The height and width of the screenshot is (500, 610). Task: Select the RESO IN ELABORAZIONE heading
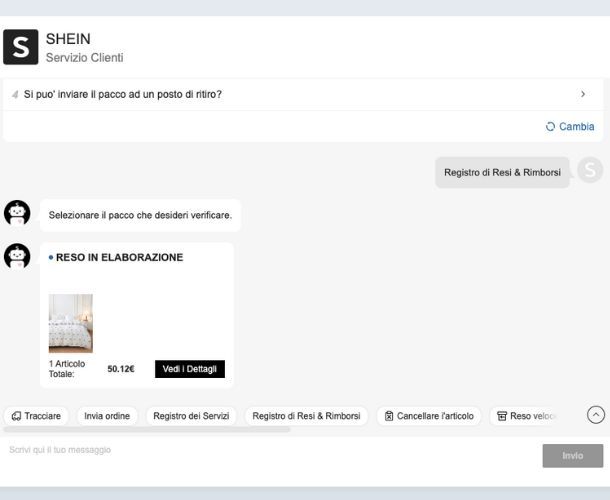click(119, 258)
